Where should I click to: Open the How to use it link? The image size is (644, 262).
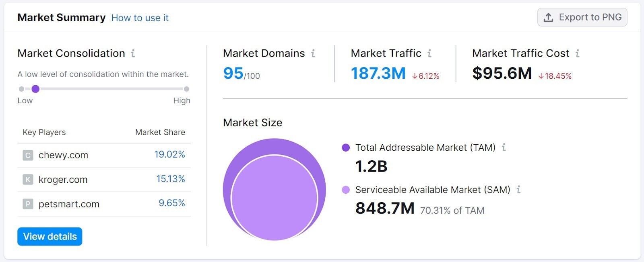pyautogui.click(x=140, y=18)
